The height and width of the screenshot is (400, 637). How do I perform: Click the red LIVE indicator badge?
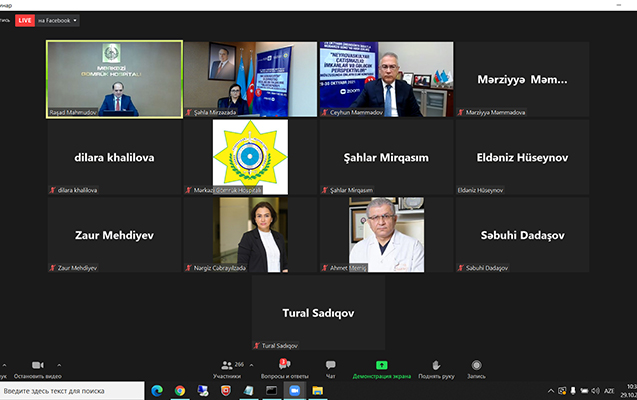[x=24, y=20]
